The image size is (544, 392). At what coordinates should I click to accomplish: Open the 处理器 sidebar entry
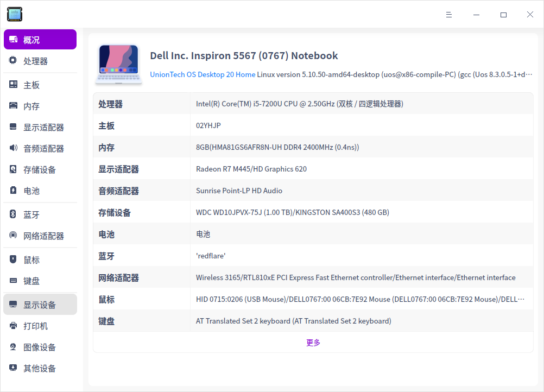(40, 61)
